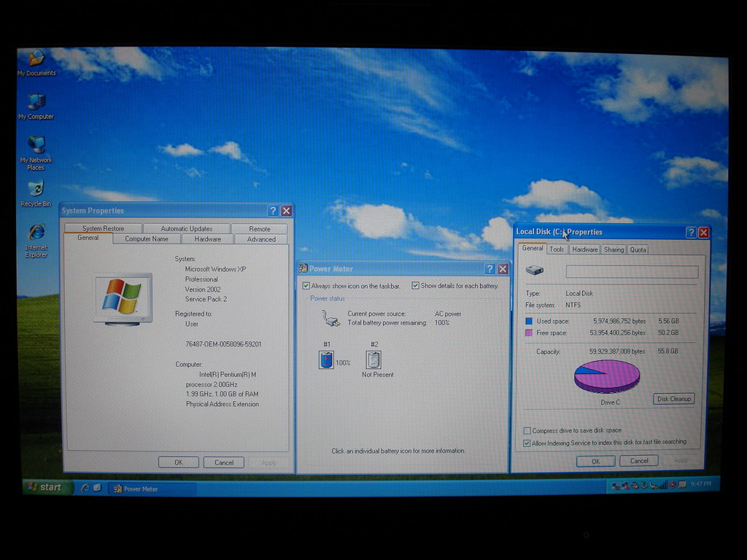Enable Compress drive to save disk space
Screen dimensions: 747x560
click(x=527, y=431)
